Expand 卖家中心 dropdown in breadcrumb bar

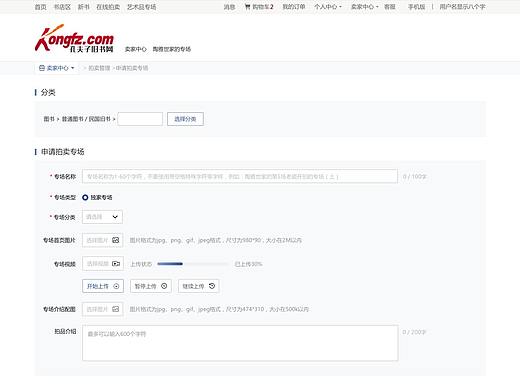(57, 68)
